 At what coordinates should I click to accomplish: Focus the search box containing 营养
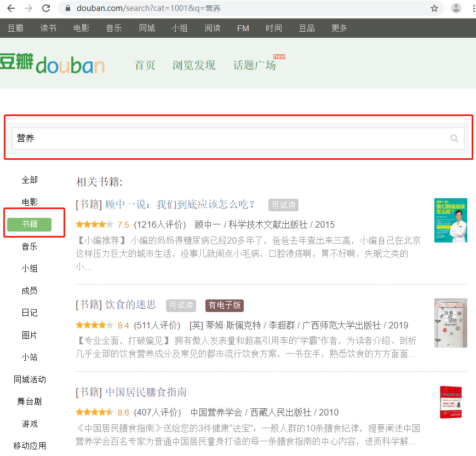click(x=230, y=138)
